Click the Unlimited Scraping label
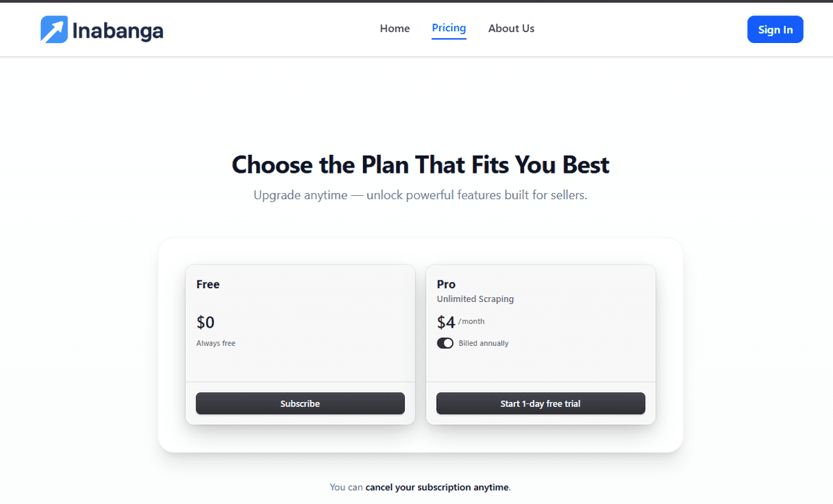 [x=475, y=299]
